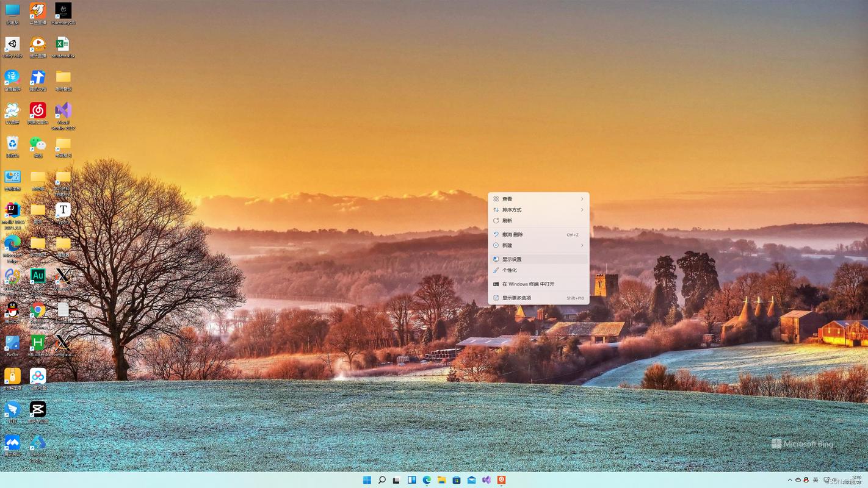This screenshot has width=868, height=488.
Task: Select the Unity Hub desktop icon
Action: (12, 47)
